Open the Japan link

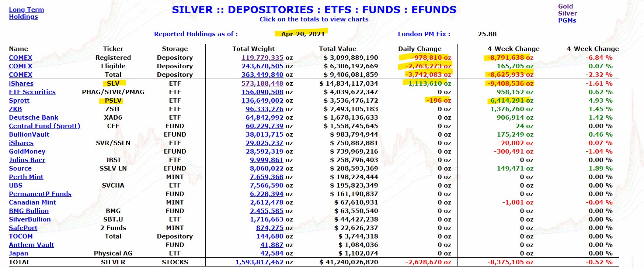coord(18,253)
